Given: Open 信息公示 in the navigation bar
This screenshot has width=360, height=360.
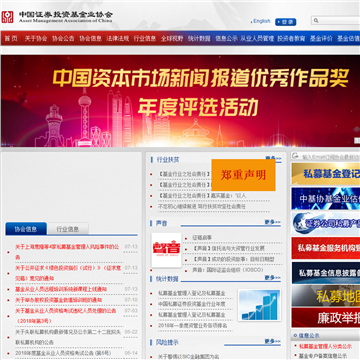Looking at the screenshot, I should click(226, 38).
